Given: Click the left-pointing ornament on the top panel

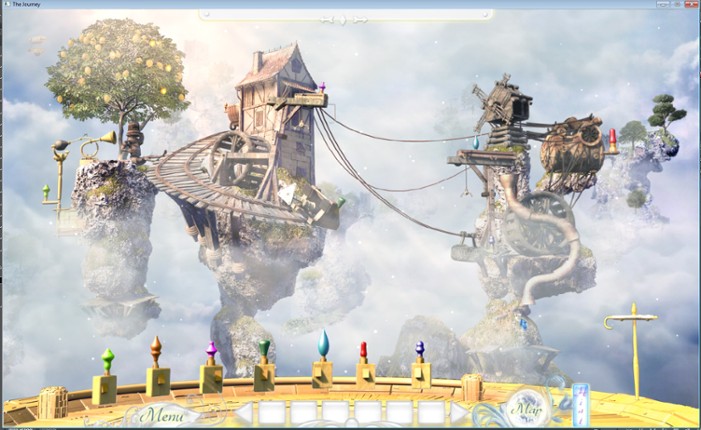Looking at the screenshot, I should (328, 20).
